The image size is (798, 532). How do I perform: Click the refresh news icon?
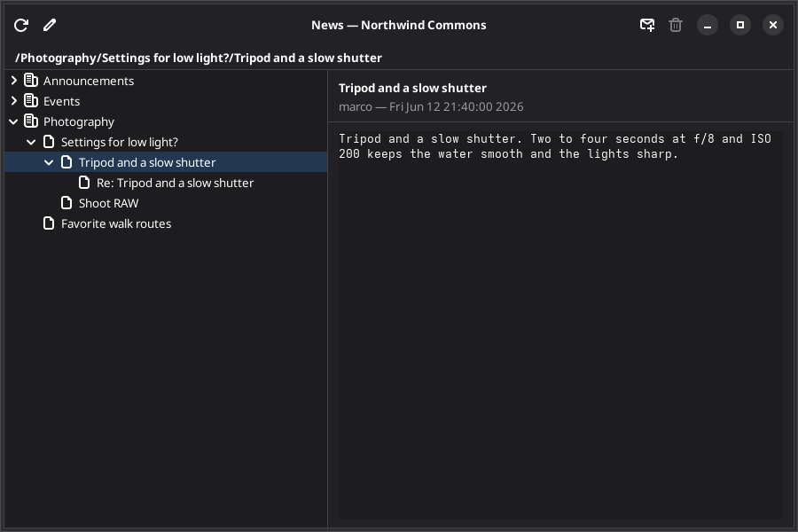click(21, 25)
